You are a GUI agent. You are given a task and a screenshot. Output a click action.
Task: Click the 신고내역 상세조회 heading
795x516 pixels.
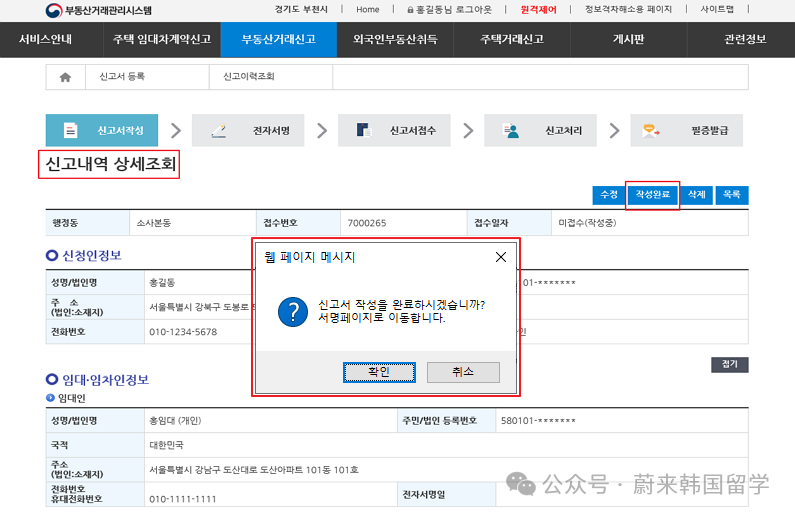click(111, 164)
